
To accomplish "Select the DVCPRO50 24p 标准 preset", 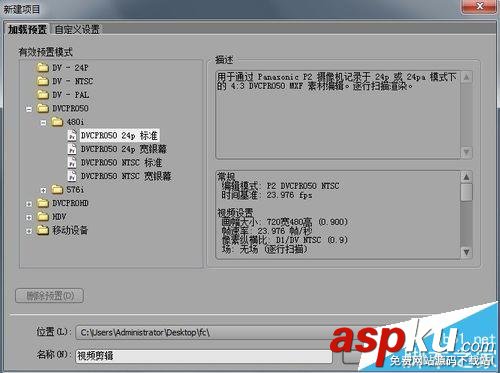I will (119, 135).
